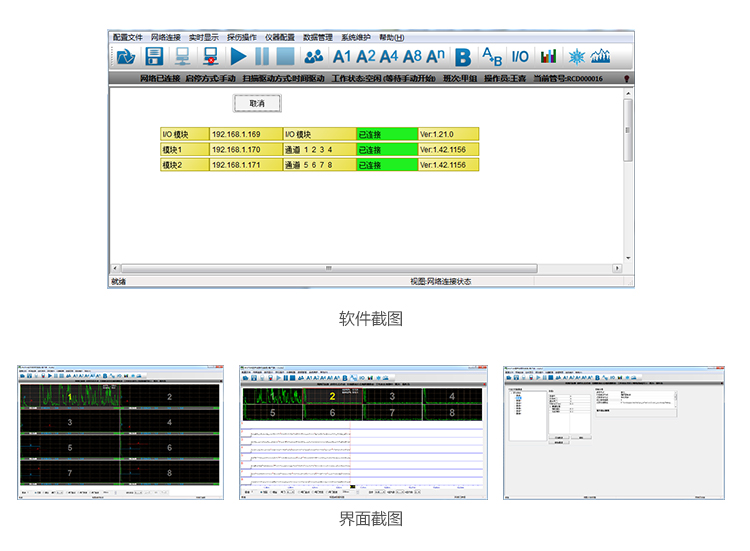Click the users/operators icon
The width and height of the screenshot is (750, 551).
point(314,57)
